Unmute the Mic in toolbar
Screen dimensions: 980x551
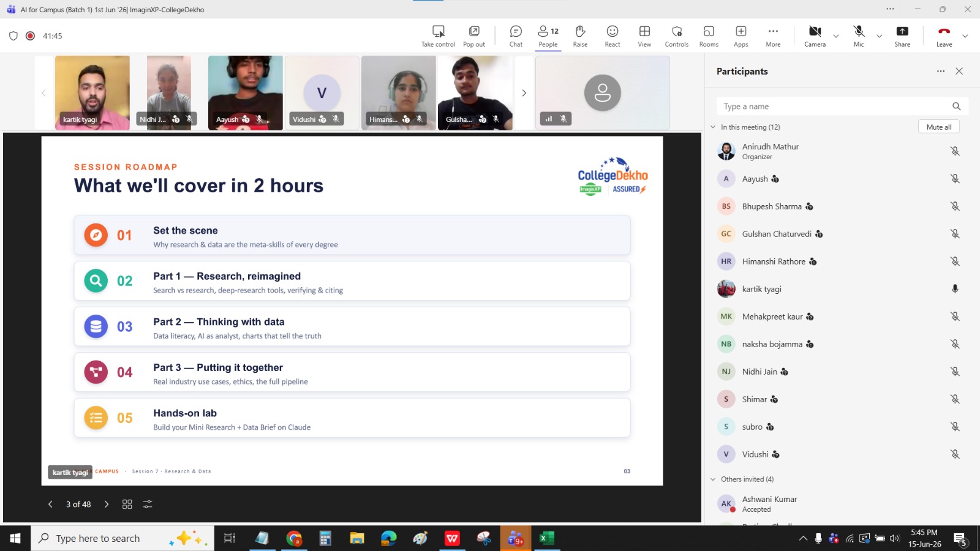pyautogui.click(x=859, y=36)
